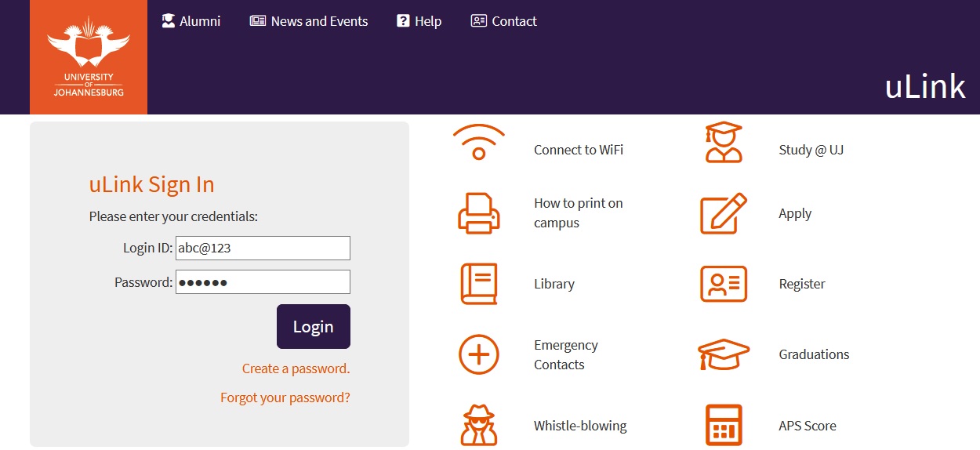980x450 pixels.
Task: Click Forgot your password link
Action: point(285,397)
